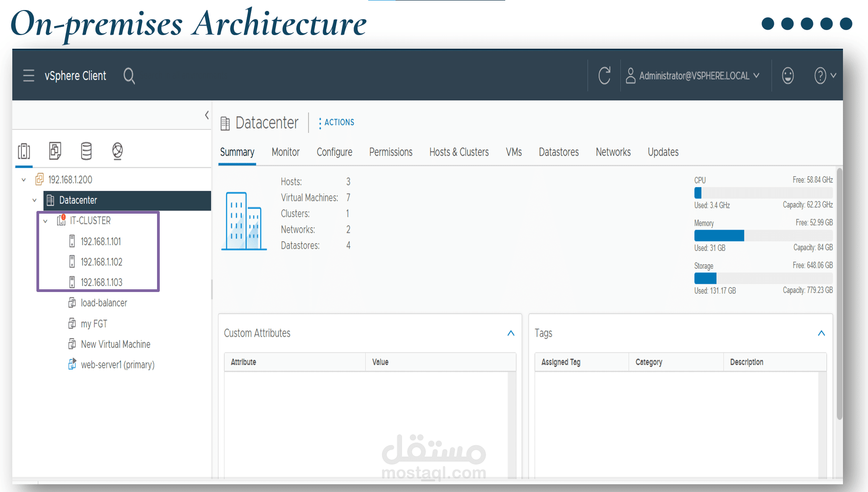Select the my FGT virtual machine

point(94,324)
